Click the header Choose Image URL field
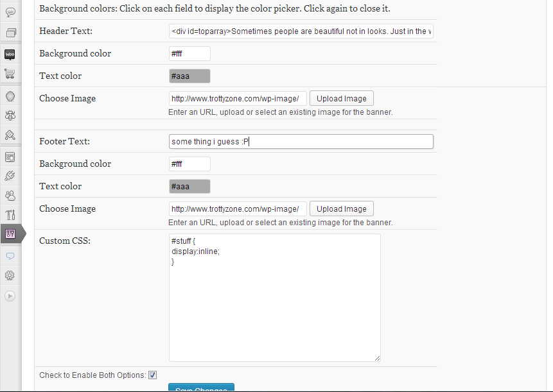553x392 pixels. pyautogui.click(x=238, y=99)
